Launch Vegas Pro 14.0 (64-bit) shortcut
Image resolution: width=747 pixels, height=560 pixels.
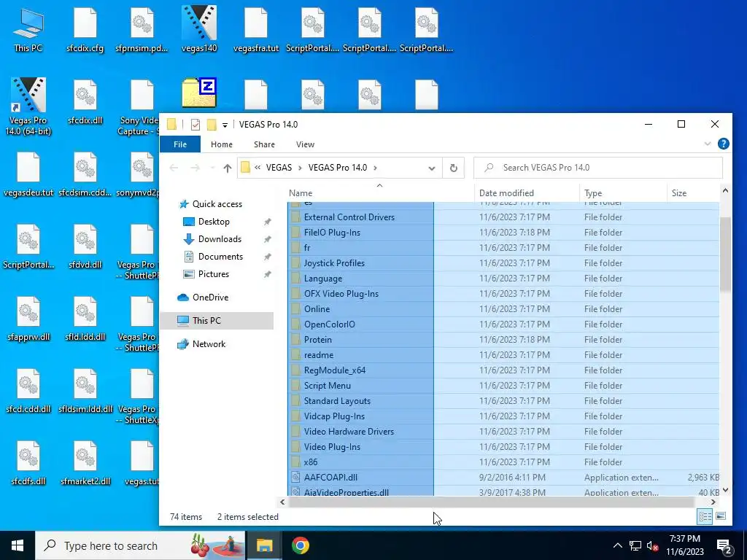pyautogui.click(x=28, y=106)
